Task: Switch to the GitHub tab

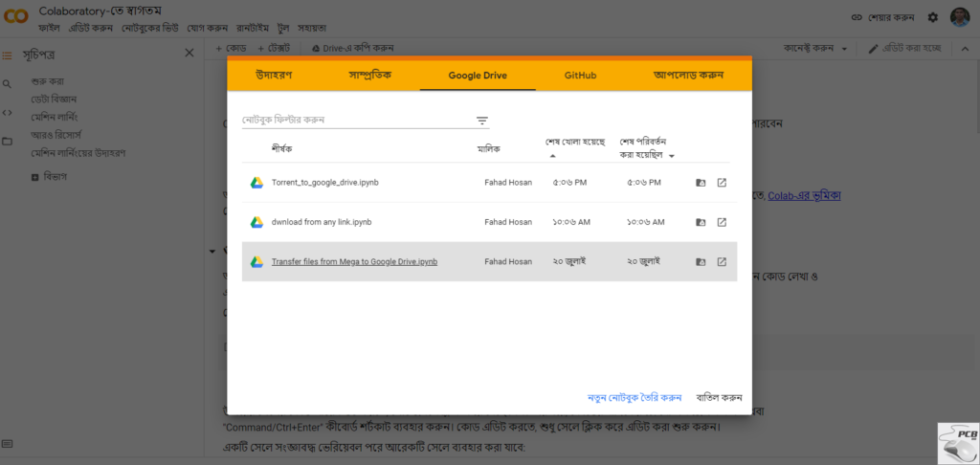Action: coord(580,75)
